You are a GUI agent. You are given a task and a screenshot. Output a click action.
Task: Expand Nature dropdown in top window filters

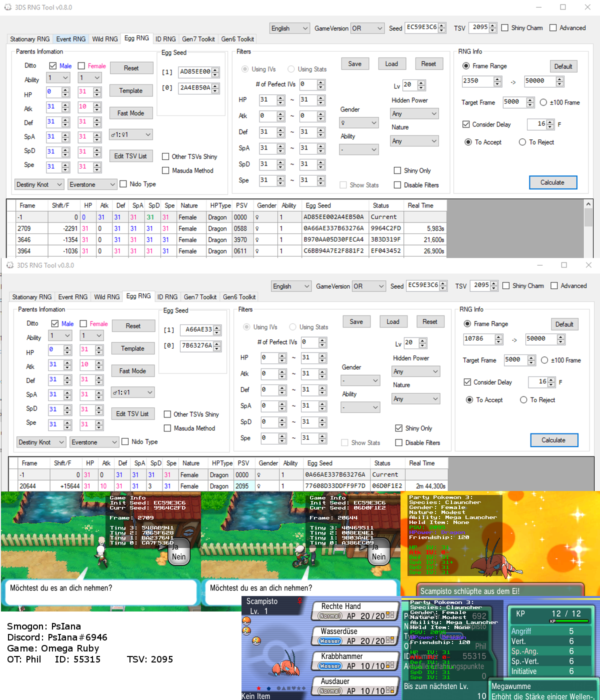pyautogui.click(x=414, y=141)
